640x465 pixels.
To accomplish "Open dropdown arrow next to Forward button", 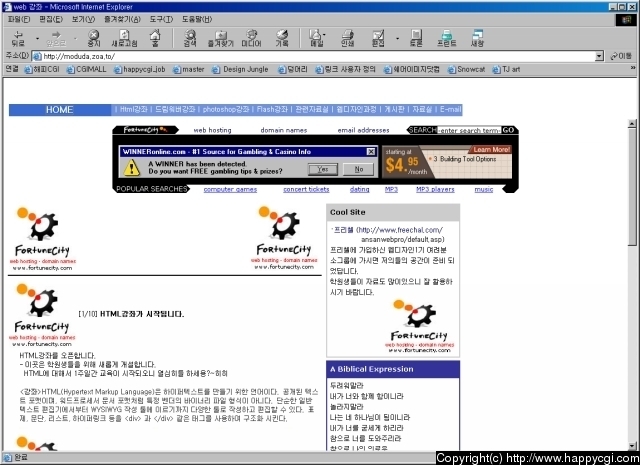I will [x=75, y=39].
